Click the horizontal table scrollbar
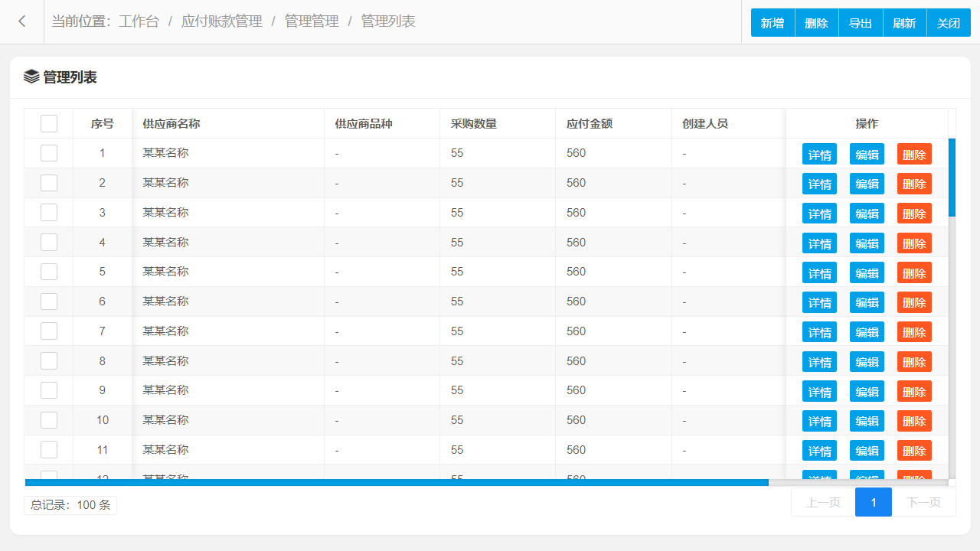 click(397, 482)
